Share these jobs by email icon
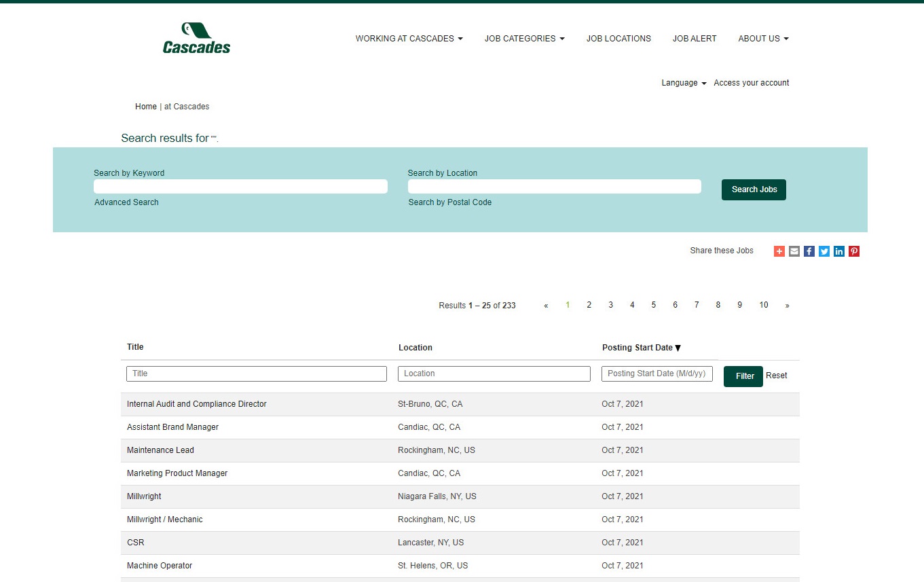The image size is (924, 582). click(x=794, y=251)
